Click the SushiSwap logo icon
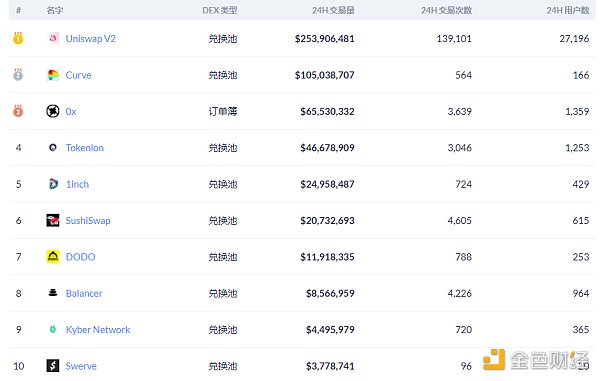Viewport: 600px width, 381px height. coord(53,220)
